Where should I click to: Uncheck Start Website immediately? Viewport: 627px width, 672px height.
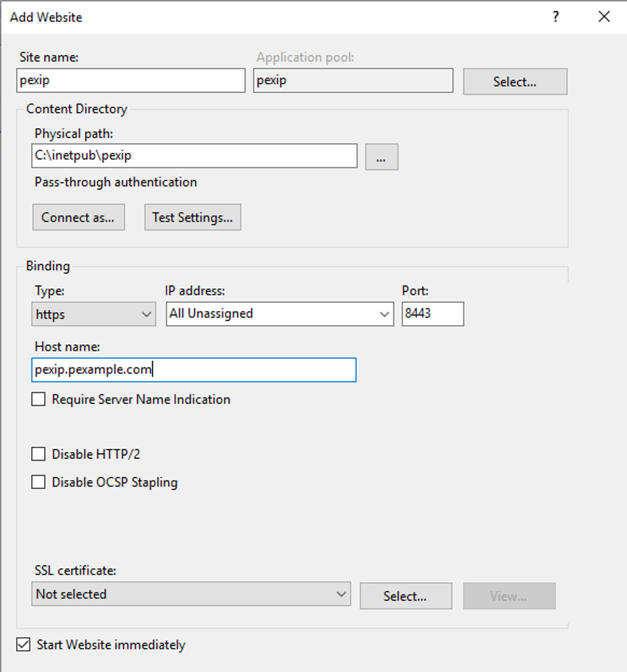pos(23,645)
